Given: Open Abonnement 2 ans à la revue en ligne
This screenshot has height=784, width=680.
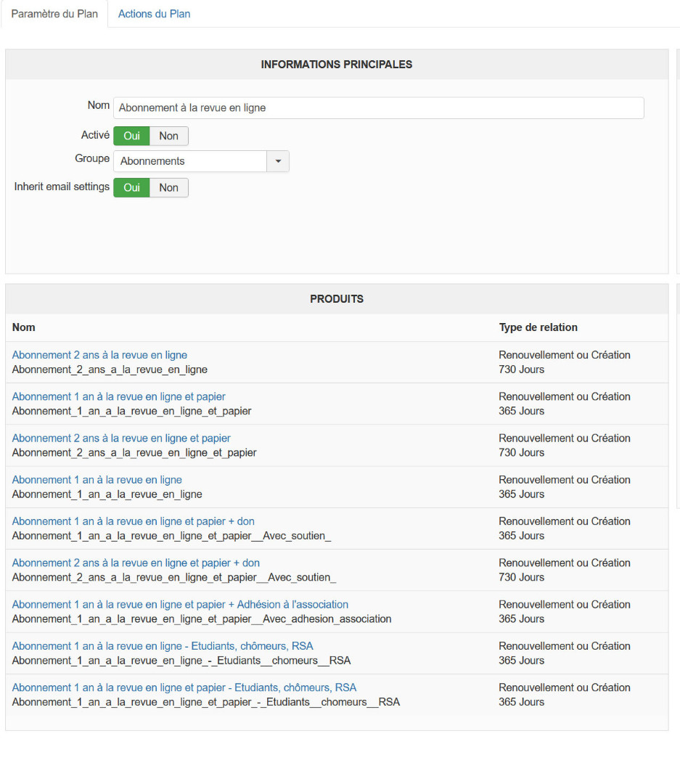Looking at the screenshot, I should click(x=99, y=355).
